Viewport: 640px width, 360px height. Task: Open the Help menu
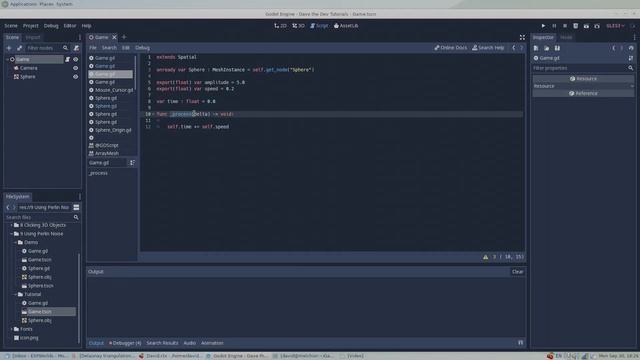86,26
